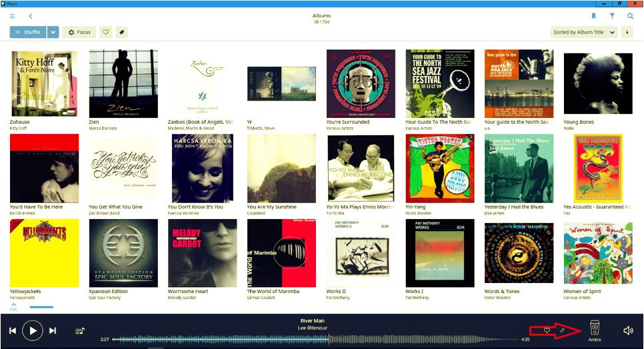
Task: Open the Words & Tones album cover
Action: coord(519,253)
